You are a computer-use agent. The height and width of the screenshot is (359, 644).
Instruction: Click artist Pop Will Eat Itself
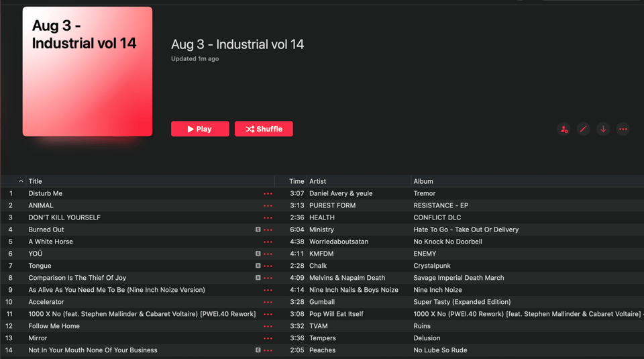(x=336, y=314)
